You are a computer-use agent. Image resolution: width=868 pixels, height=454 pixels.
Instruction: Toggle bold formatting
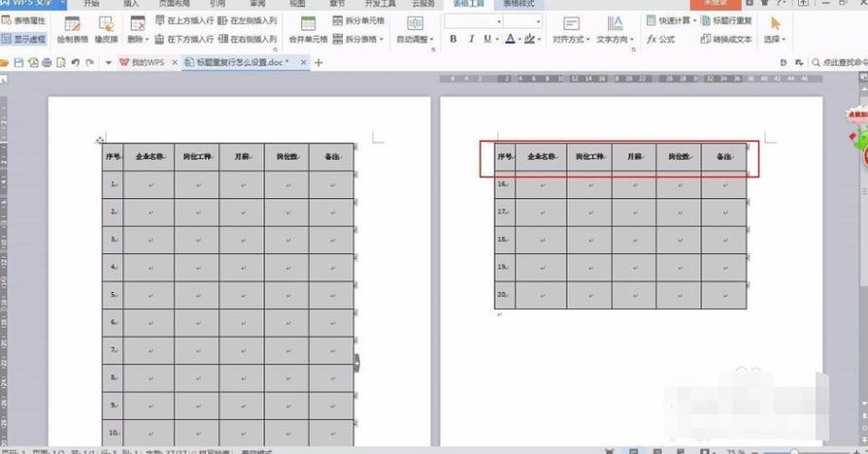(x=453, y=39)
